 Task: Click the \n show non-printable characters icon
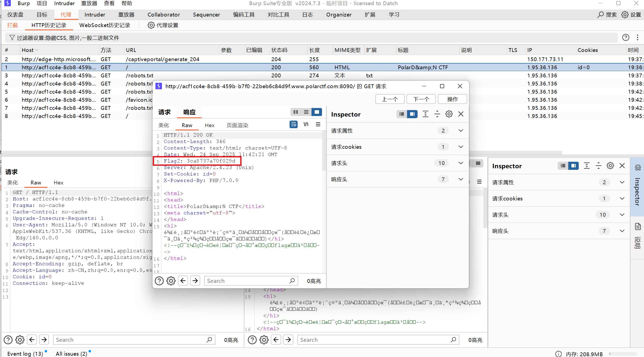(x=306, y=124)
